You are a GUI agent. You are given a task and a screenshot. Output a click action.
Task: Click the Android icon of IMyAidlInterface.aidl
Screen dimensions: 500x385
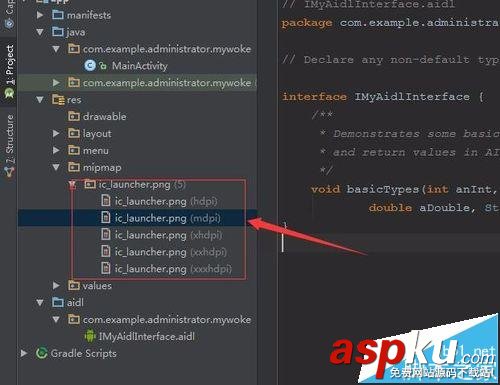tap(90, 336)
